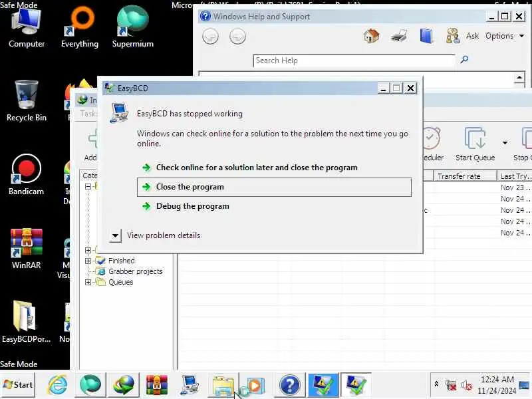532x399 pixels.
Task: Open the Recycle Bin desktop icon
Action: point(26,101)
